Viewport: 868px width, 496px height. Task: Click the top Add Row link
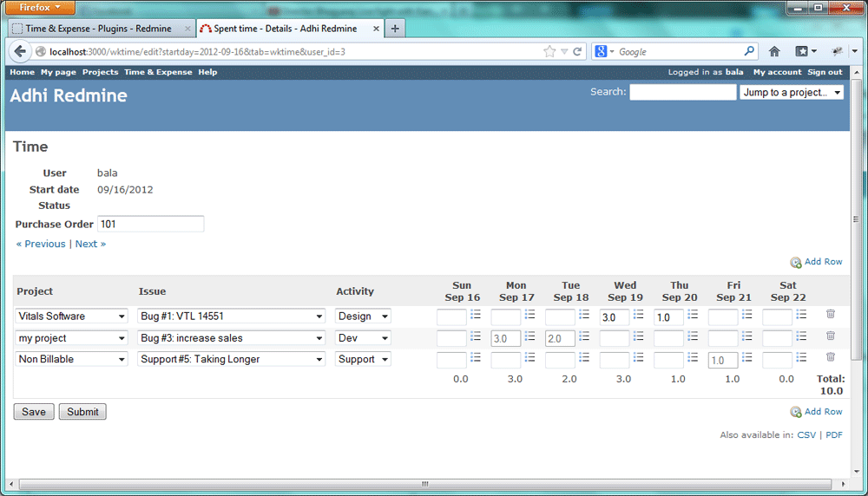tap(823, 262)
